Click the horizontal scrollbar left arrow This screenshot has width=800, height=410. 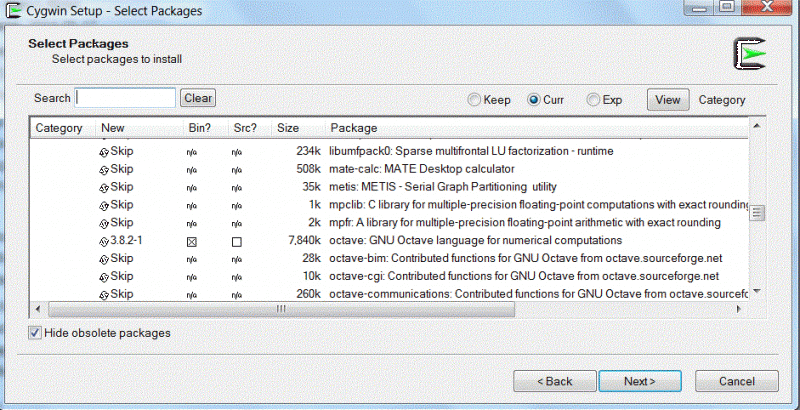37,309
